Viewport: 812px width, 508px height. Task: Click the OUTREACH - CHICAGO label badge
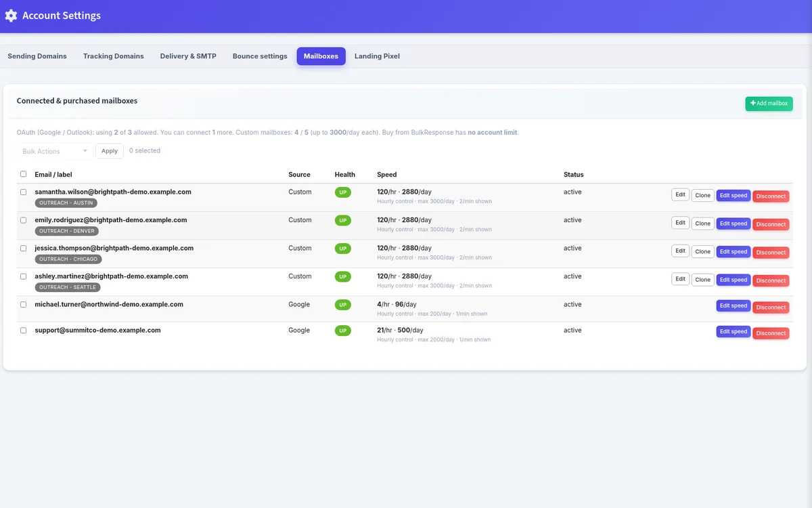click(68, 259)
